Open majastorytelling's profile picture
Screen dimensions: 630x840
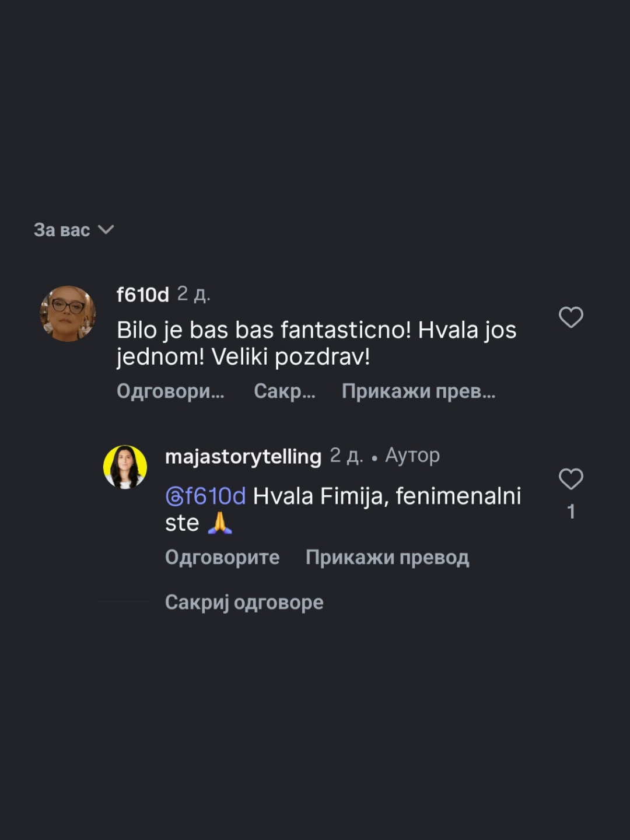(x=125, y=467)
